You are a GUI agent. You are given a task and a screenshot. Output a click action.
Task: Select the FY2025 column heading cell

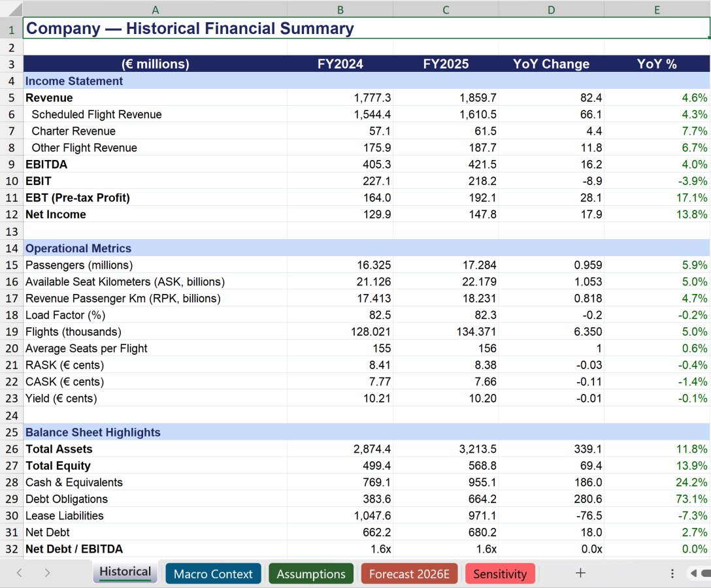[446, 64]
